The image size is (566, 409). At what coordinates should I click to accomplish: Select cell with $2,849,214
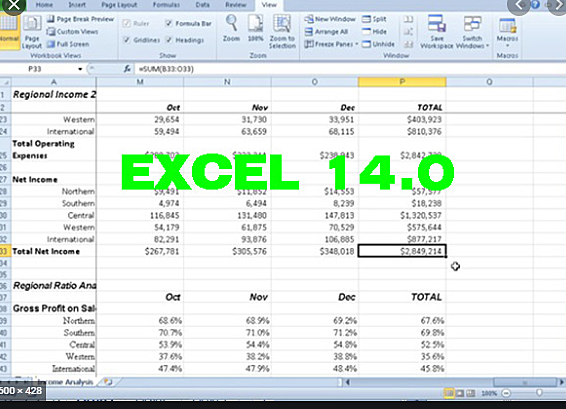click(402, 251)
